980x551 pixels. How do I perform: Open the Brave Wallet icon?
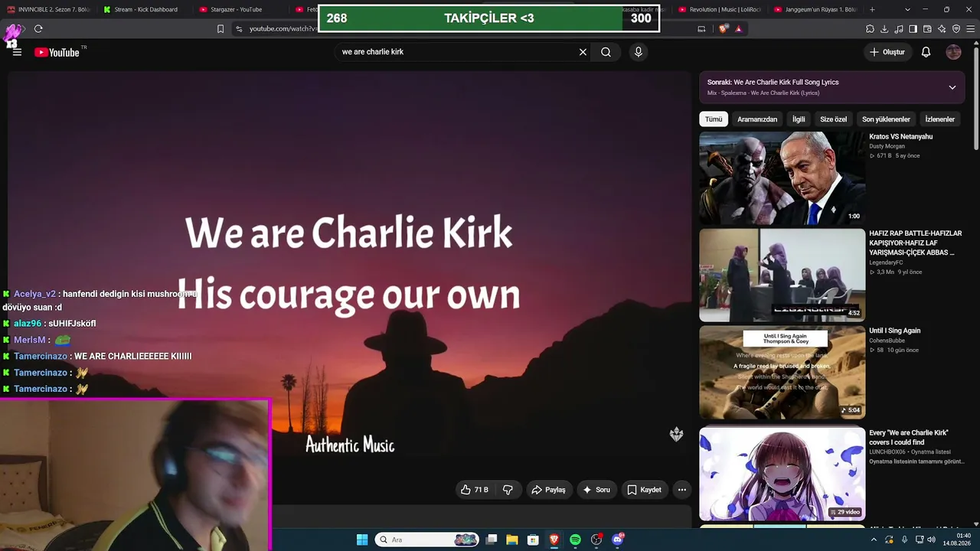(x=927, y=29)
